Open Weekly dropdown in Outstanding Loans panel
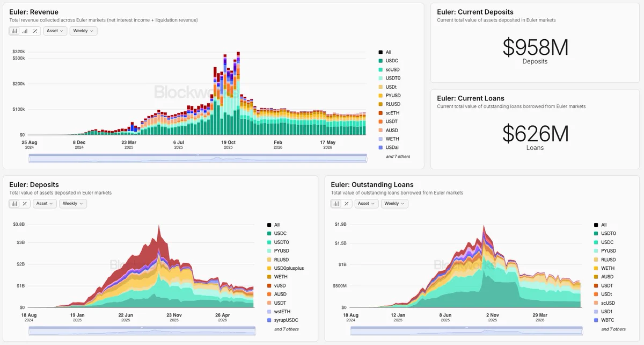This screenshot has width=644, height=345. point(394,204)
